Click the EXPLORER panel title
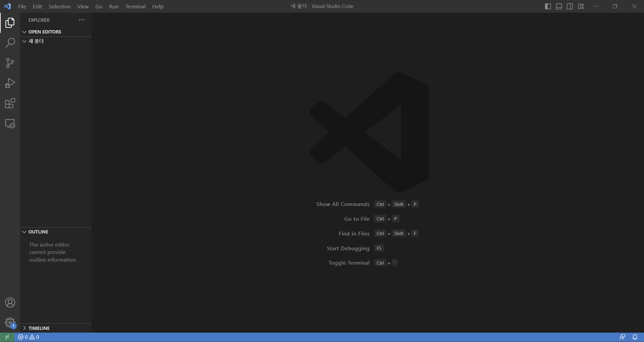The width and height of the screenshot is (644, 342). (x=39, y=20)
